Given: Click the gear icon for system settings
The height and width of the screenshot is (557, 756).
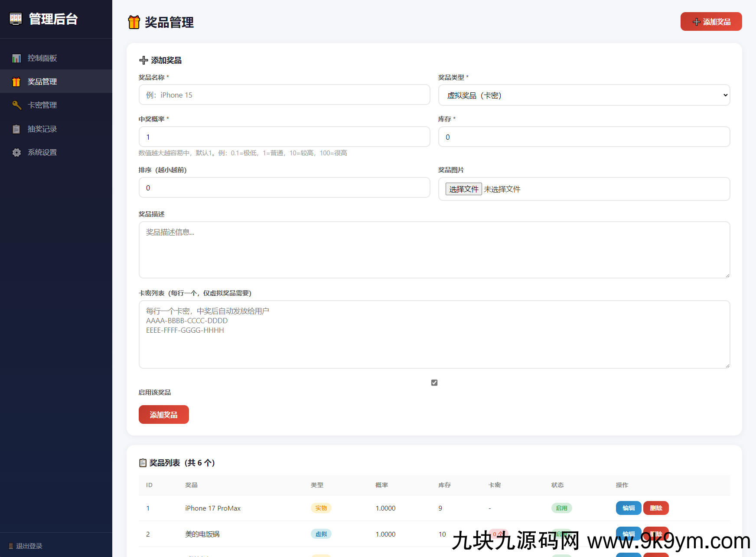Looking at the screenshot, I should click(x=16, y=152).
